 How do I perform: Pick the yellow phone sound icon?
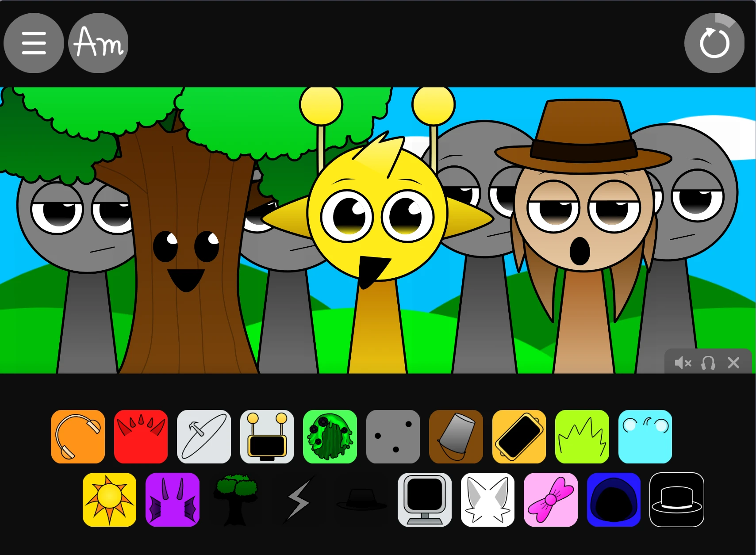pos(519,436)
